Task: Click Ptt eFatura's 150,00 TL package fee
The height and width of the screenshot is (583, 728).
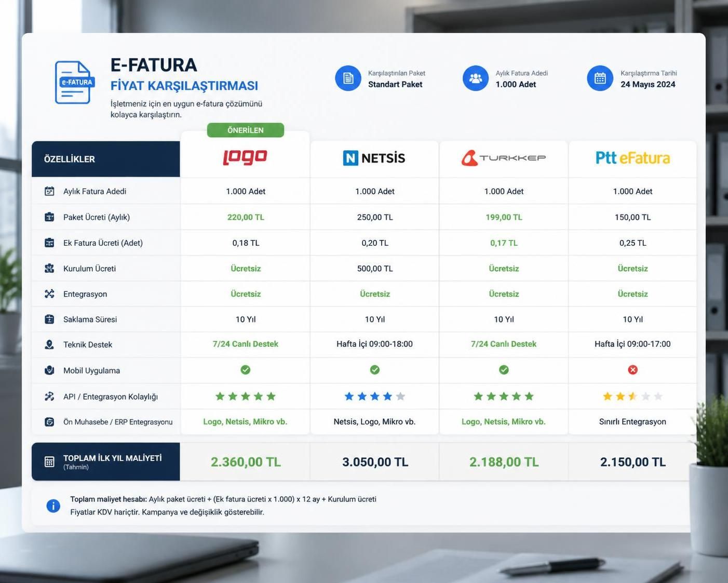Action: (632, 217)
